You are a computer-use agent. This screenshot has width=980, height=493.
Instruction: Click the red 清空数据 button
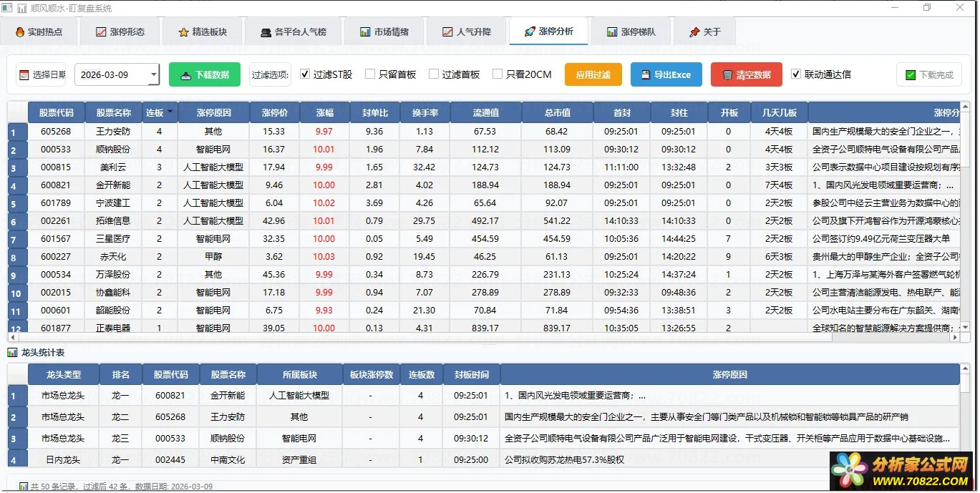click(x=746, y=75)
